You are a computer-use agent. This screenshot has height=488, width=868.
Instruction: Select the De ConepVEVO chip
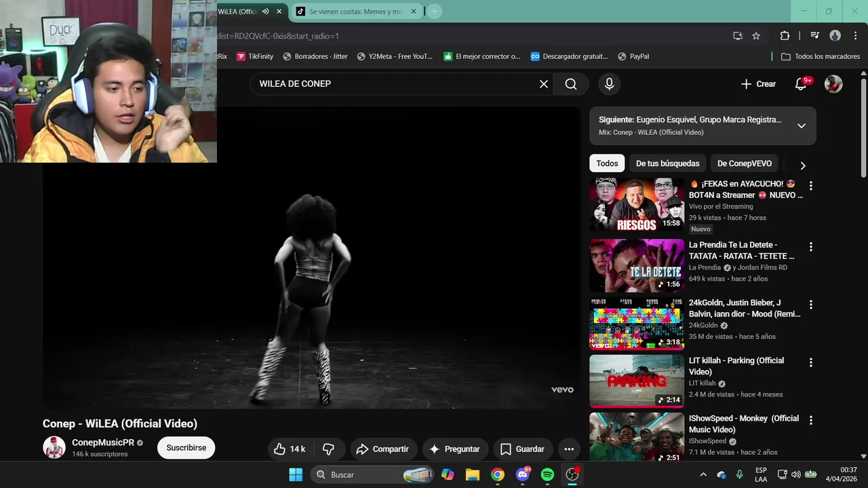pyautogui.click(x=745, y=163)
